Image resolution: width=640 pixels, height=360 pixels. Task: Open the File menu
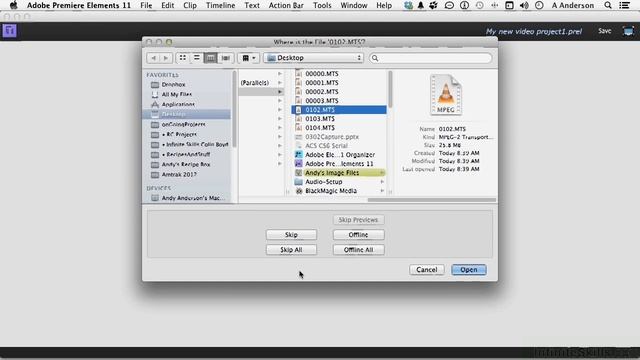point(146,5)
